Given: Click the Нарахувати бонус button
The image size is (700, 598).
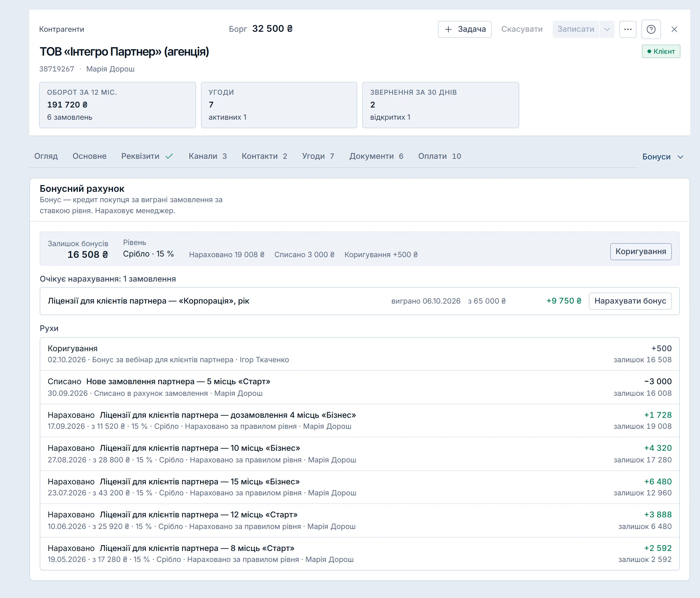Looking at the screenshot, I should (x=630, y=301).
